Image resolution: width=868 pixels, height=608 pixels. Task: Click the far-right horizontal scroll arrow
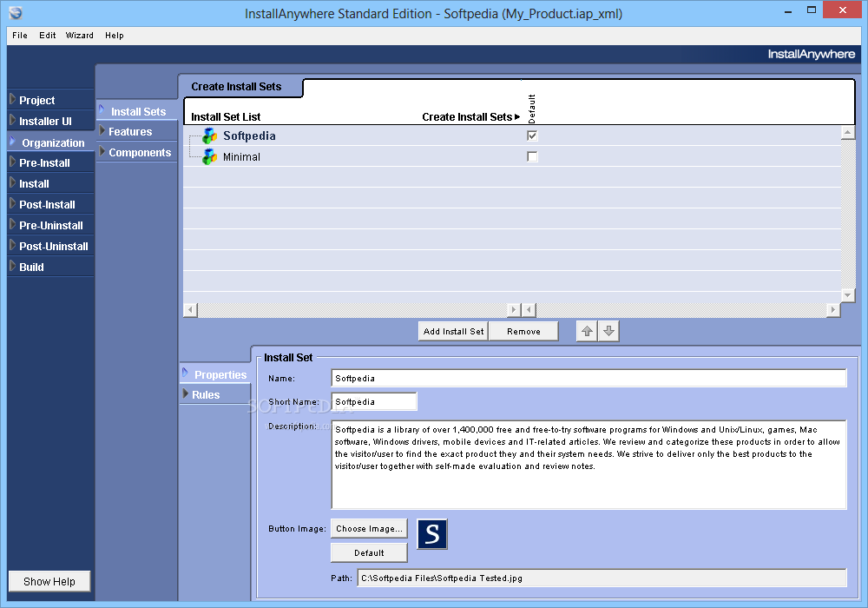tap(833, 309)
